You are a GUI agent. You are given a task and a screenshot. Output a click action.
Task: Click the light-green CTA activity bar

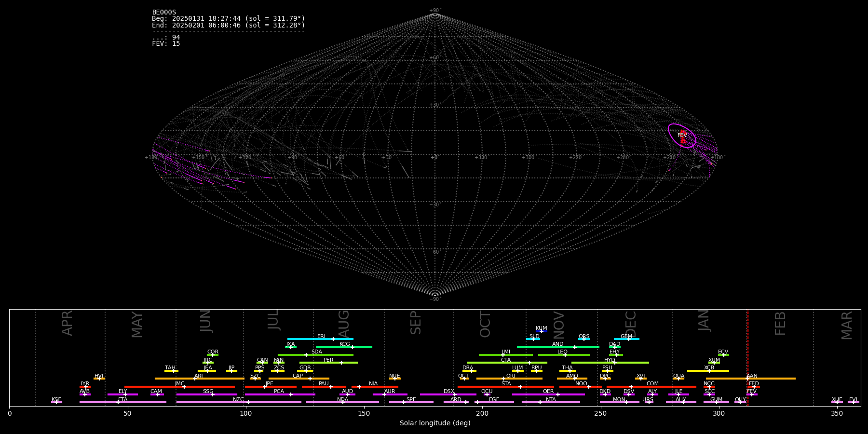tap(507, 363)
